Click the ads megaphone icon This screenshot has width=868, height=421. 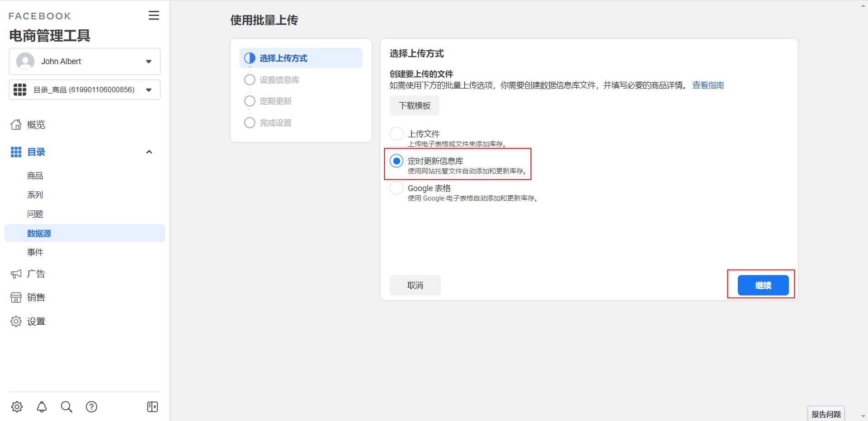tap(16, 274)
